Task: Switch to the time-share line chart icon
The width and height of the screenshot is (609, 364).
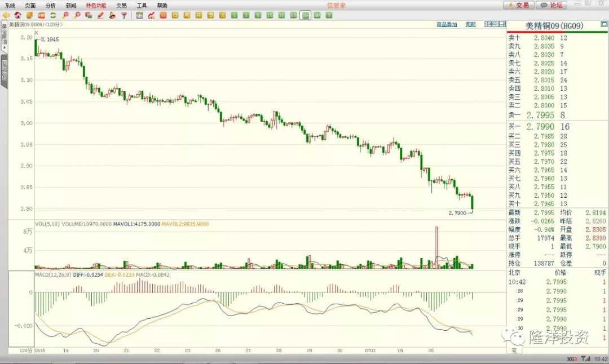Action: tap(152, 15)
